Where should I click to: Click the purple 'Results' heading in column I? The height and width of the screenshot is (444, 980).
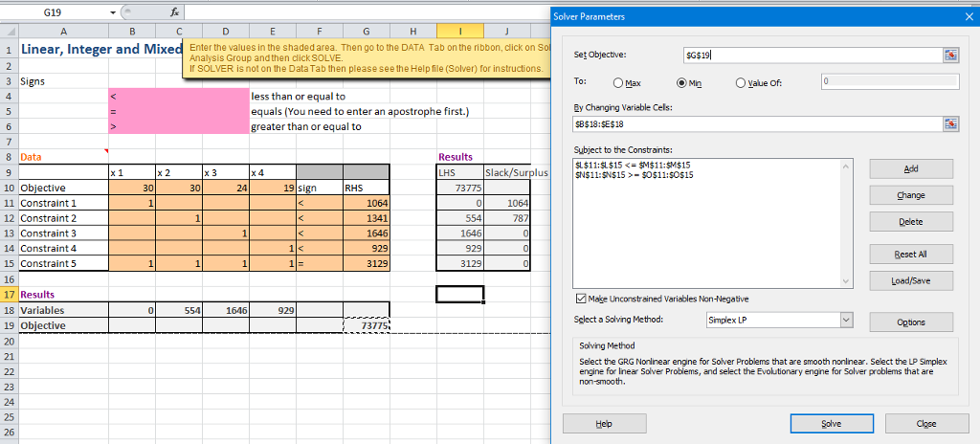point(460,157)
